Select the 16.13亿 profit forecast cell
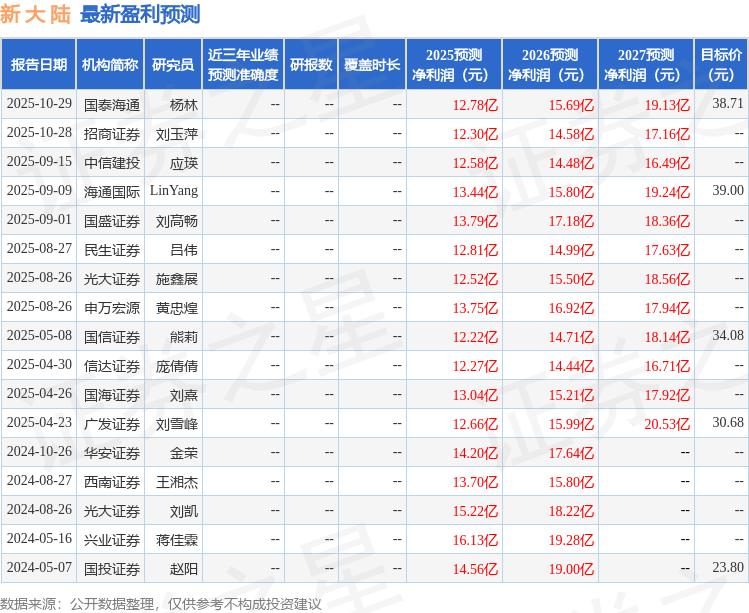 point(474,540)
